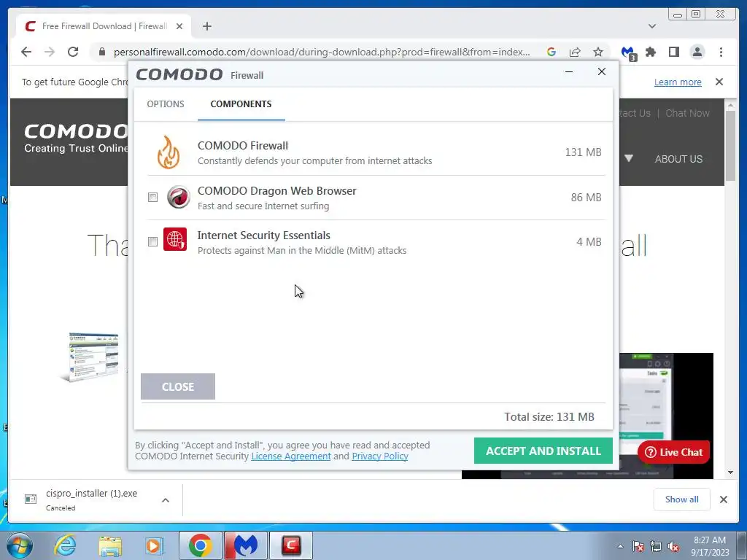
Task: Toggle the Chrome side panel icon
Action: (673, 52)
